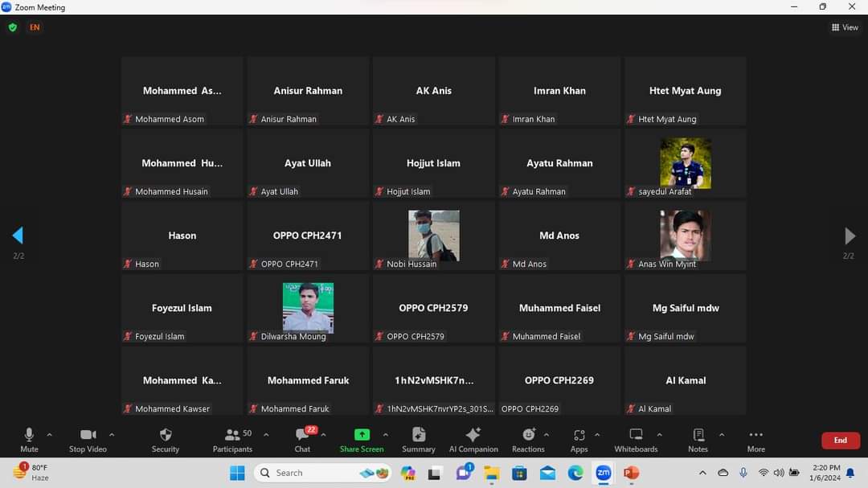Select the AK Anis participant tile

pyautogui.click(x=433, y=91)
